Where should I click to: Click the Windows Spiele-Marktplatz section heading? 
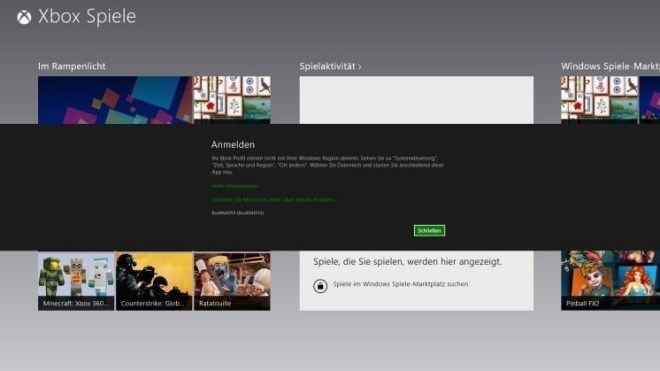point(610,66)
